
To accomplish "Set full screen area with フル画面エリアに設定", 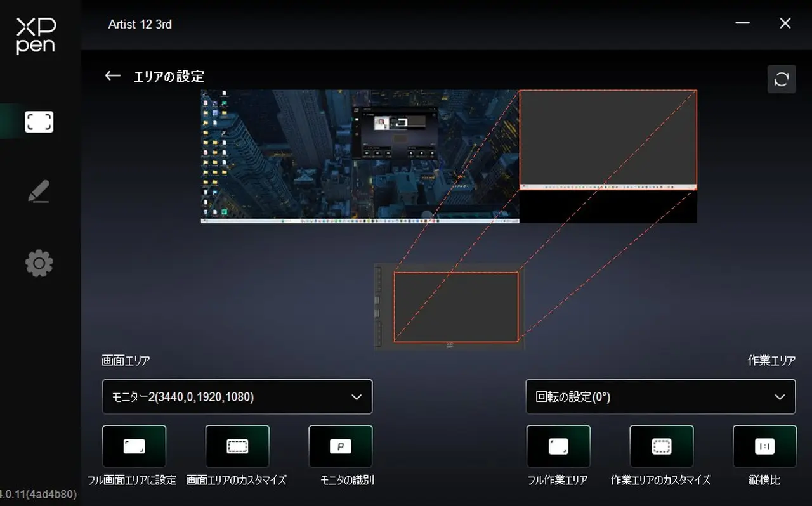I will pos(134,446).
